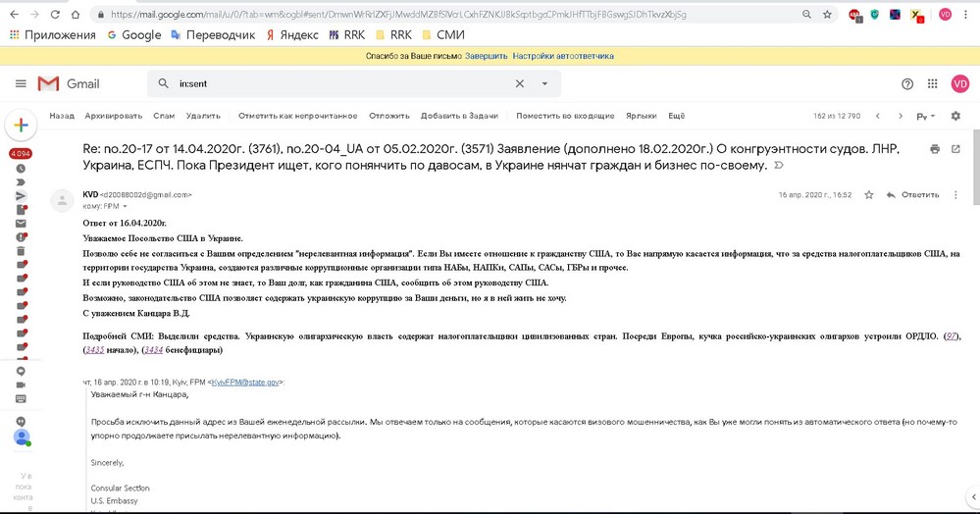Expand the side panel arrow at bottom right
This screenshot has height=514, width=980.
974,497
